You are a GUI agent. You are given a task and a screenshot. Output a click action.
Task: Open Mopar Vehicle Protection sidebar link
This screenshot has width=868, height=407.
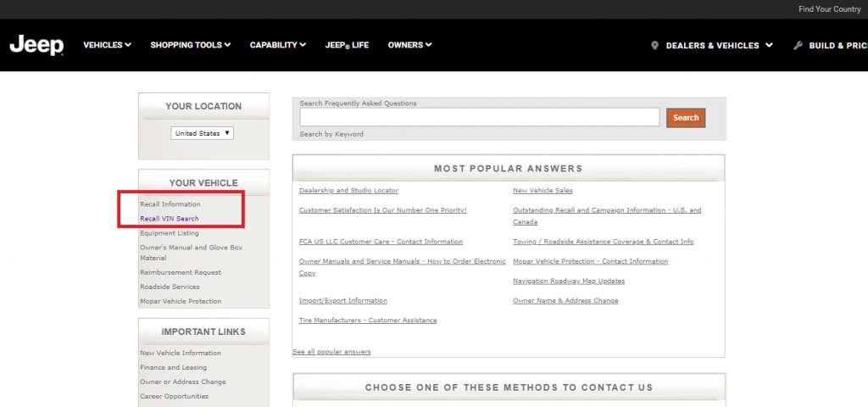tap(181, 301)
